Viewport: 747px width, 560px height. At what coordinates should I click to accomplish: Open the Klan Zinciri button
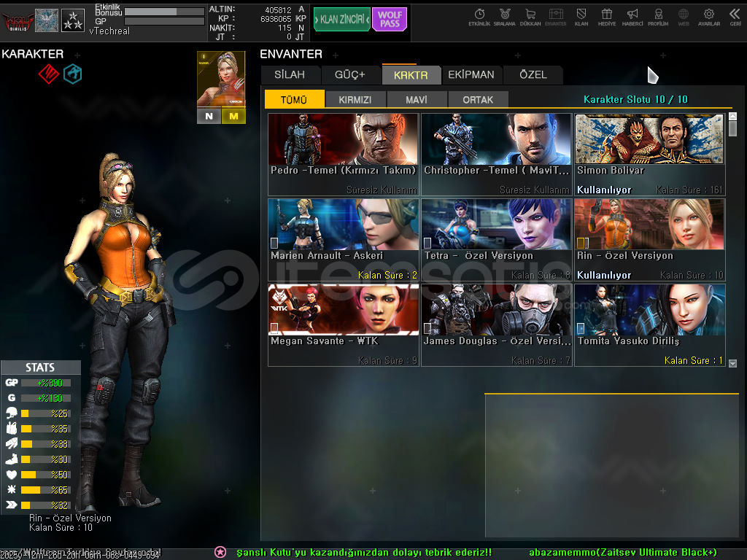(341, 19)
